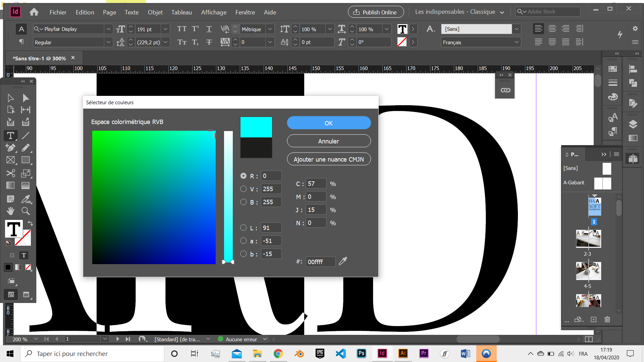Open the Tableau menu
644x362 pixels.
[181, 12]
